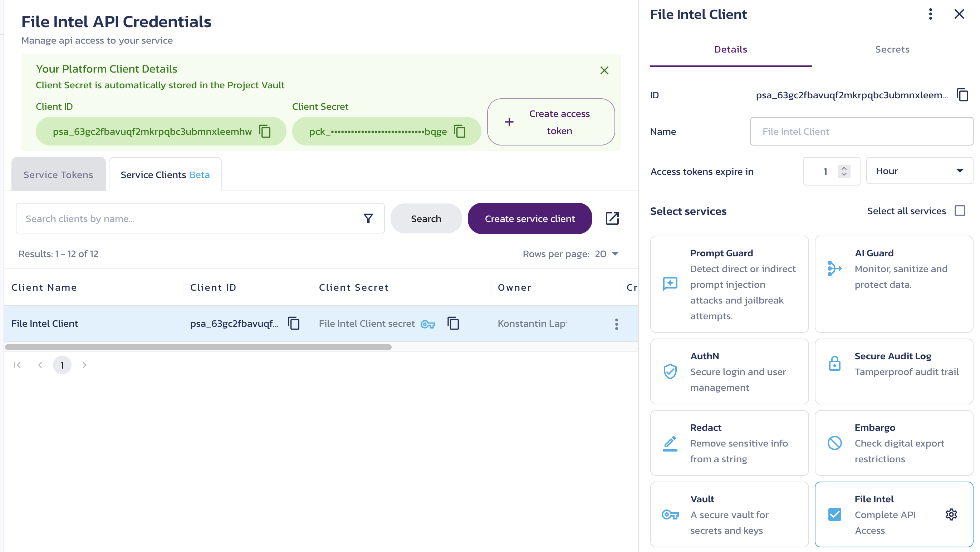The width and height of the screenshot is (980, 552).
Task: Click the Owner column header
Action: pyautogui.click(x=514, y=287)
